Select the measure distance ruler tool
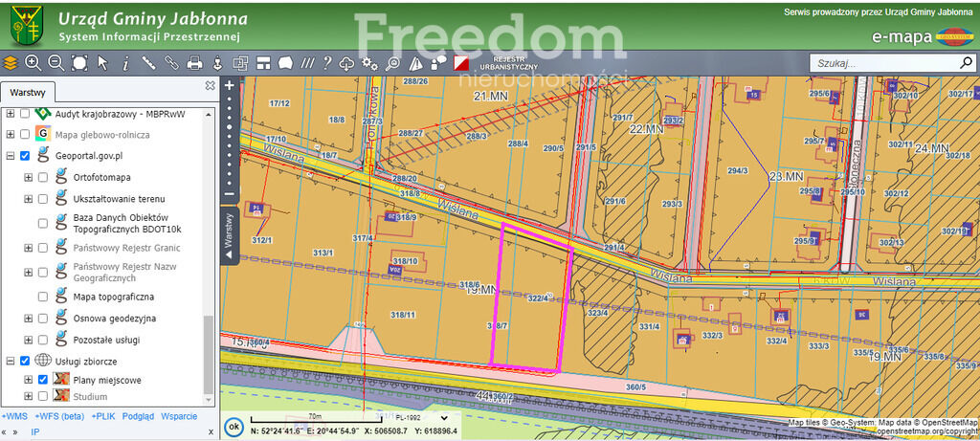 [149, 63]
